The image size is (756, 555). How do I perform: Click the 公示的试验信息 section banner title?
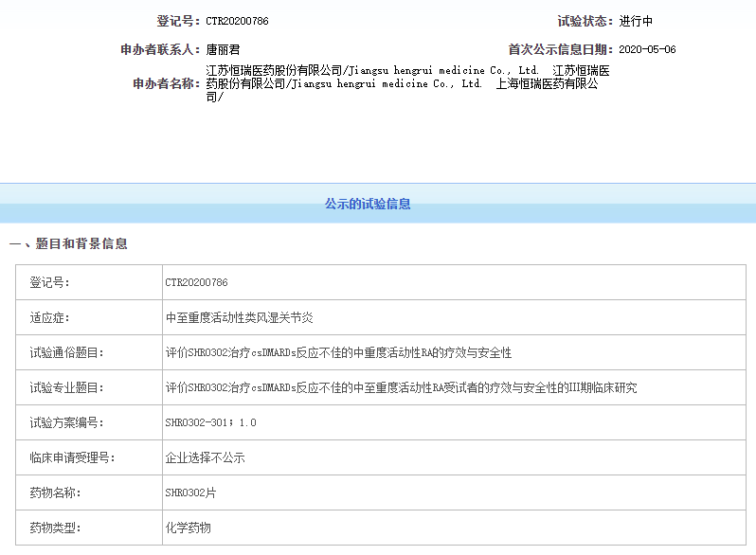368,204
